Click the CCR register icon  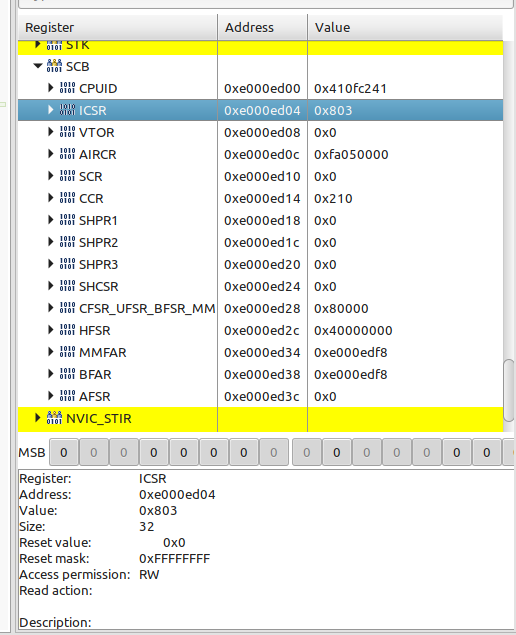click(x=67, y=198)
